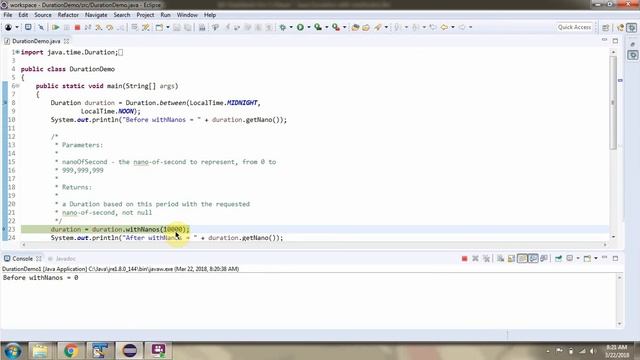Image resolution: width=640 pixels, height=360 pixels.
Task: Click the Step Into button
Action: tap(98, 27)
